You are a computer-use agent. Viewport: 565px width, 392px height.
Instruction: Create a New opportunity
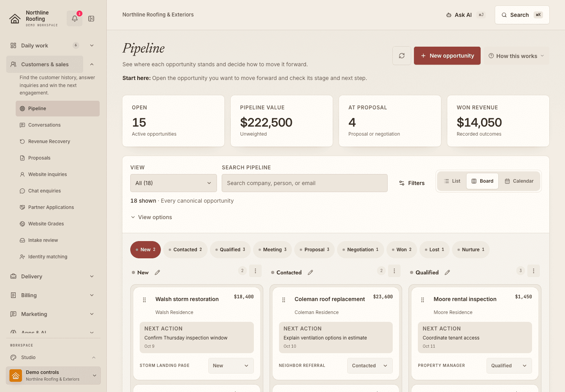tap(447, 56)
